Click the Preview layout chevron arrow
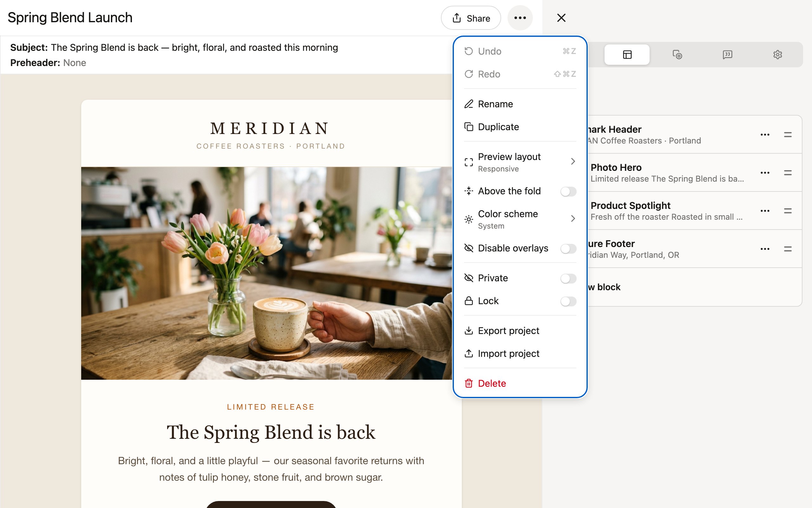The height and width of the screenshot is (508, 812). click(573, 162)
